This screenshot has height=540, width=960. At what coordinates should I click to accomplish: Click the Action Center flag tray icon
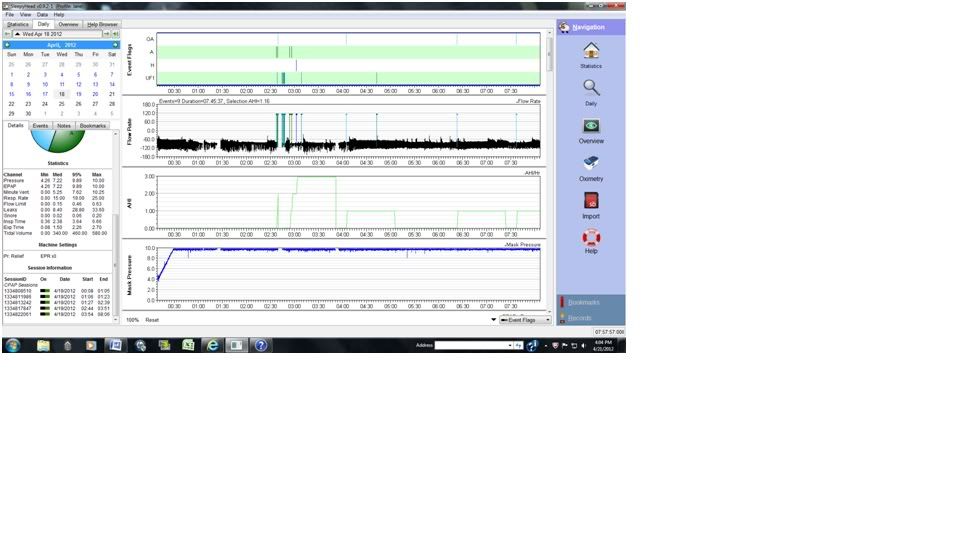point(564,346)
